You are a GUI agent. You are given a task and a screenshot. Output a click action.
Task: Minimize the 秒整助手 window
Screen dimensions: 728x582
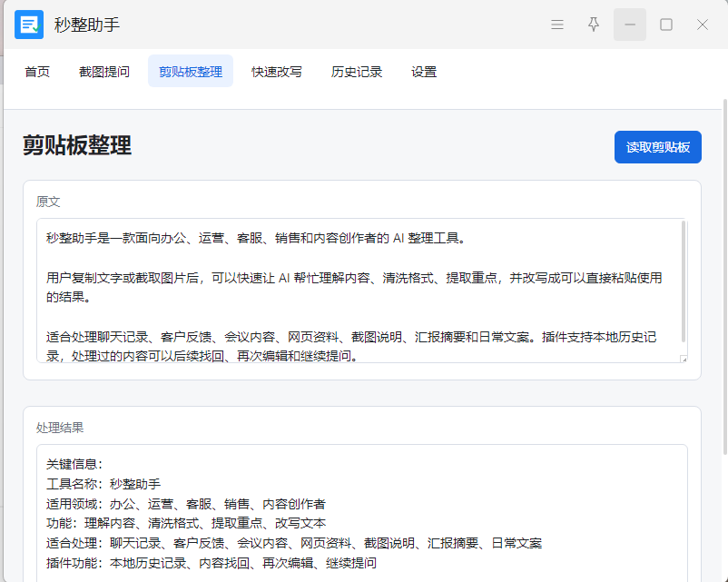click(630, 25)
